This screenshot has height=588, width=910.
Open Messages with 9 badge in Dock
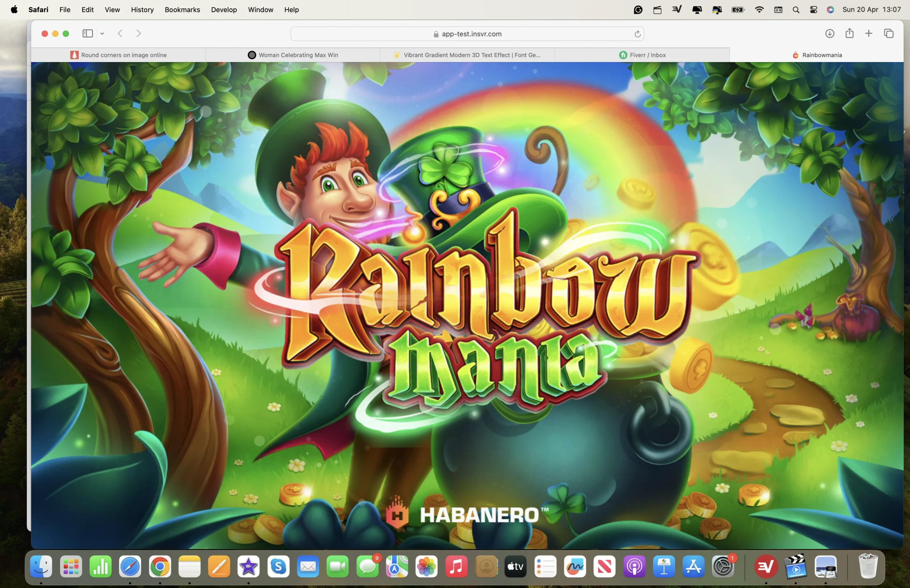pos(368,567)
